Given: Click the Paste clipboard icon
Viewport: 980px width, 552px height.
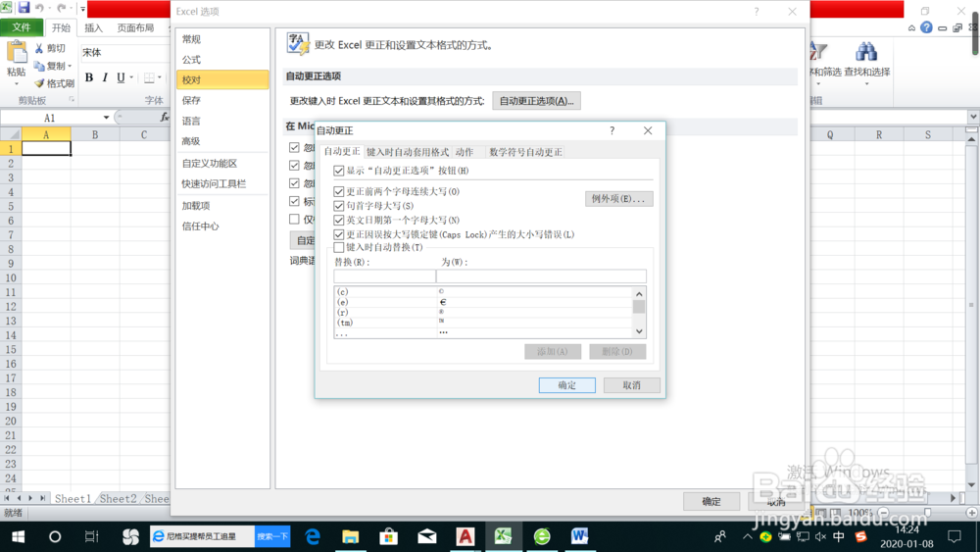Looking at the screenshot, I should click(17, 53).
